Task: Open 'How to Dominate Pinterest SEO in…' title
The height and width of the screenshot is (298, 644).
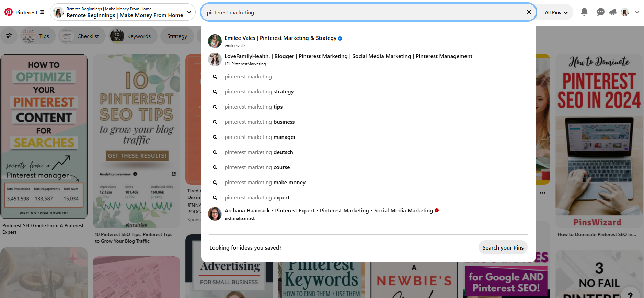Action: [597, 234]
